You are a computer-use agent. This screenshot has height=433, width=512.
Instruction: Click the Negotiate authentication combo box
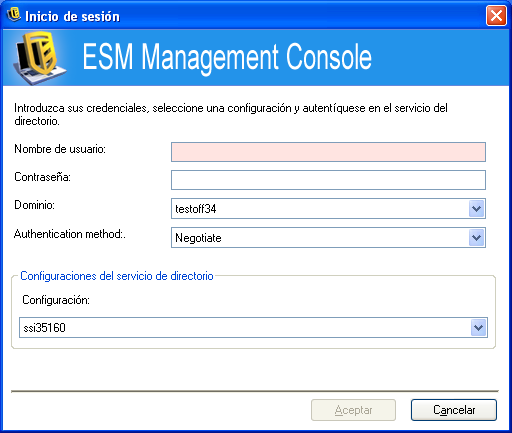point(328,238)
